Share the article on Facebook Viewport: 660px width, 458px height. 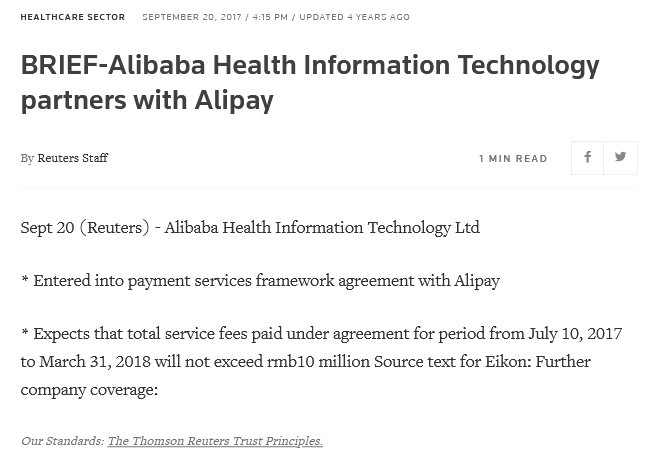(587, 158)
